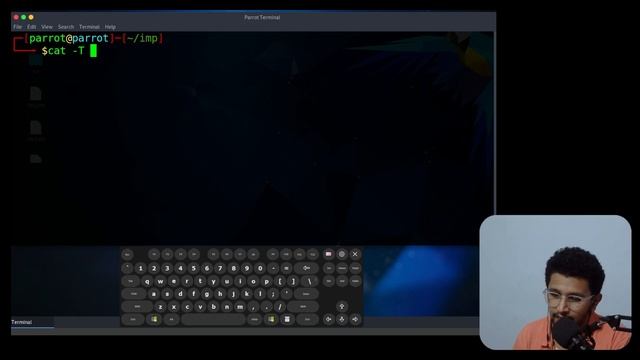Click the round gray icon beside X
640x360 pixels.
pyautogui.click(x=342, y=254)
